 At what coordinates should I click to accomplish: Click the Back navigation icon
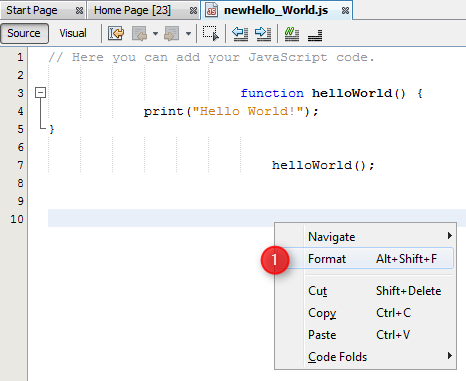[x=140, y=34]
